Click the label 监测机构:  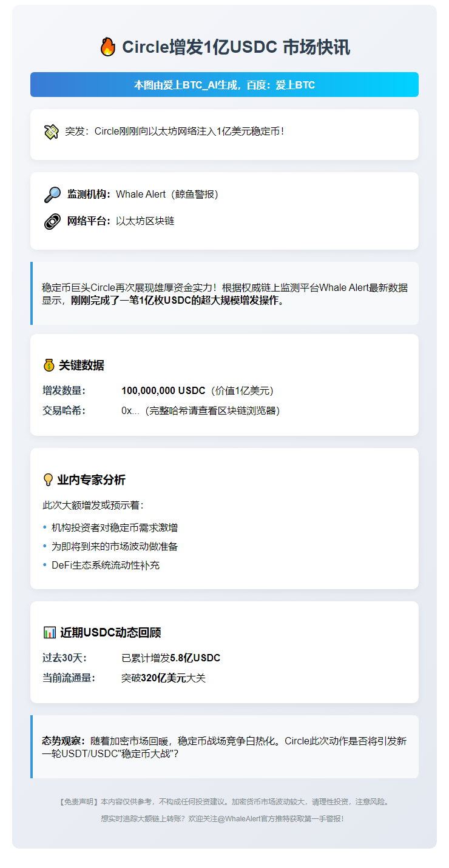pos(89,195)
